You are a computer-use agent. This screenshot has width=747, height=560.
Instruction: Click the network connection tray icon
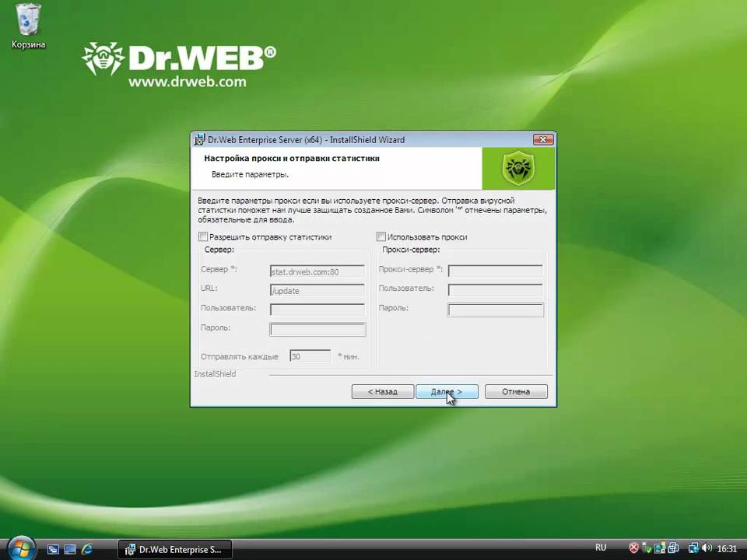coord(693,548)
